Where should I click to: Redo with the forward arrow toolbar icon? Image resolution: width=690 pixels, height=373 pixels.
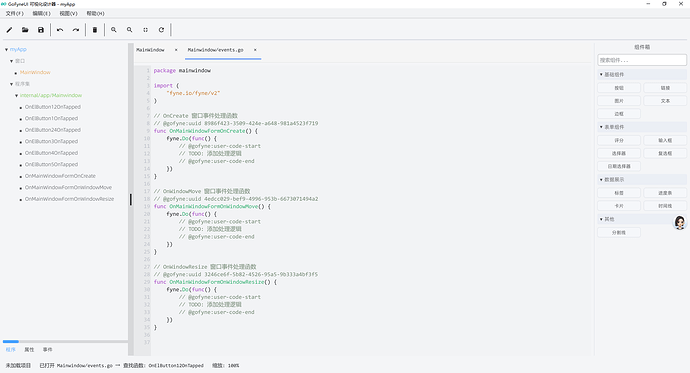76,30
